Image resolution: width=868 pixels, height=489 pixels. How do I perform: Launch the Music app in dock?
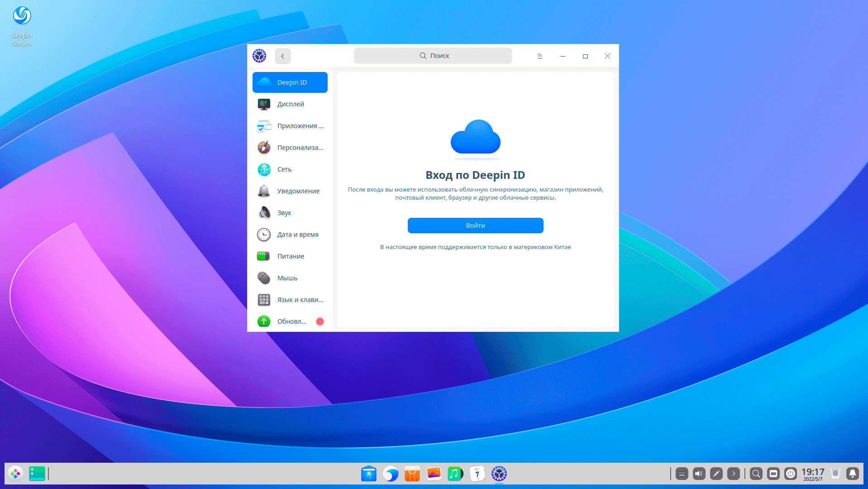pos(455,474)
